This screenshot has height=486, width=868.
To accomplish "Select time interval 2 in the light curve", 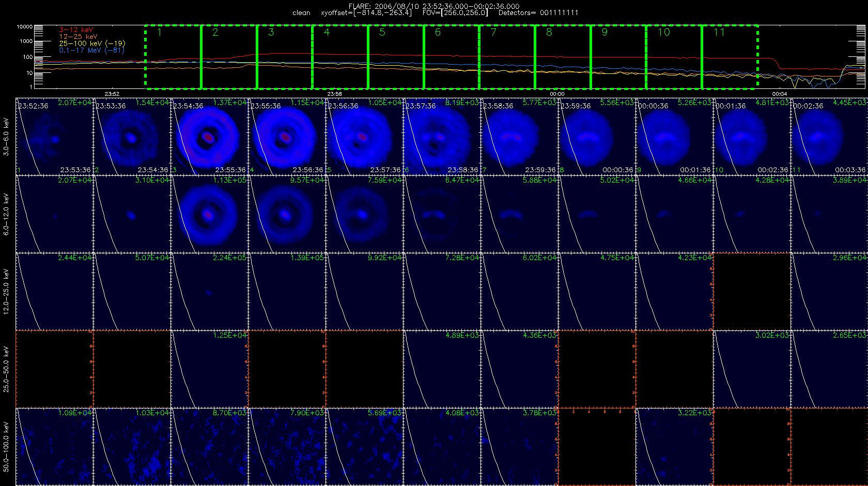I will pyautogui.click(x=229, y=57).
